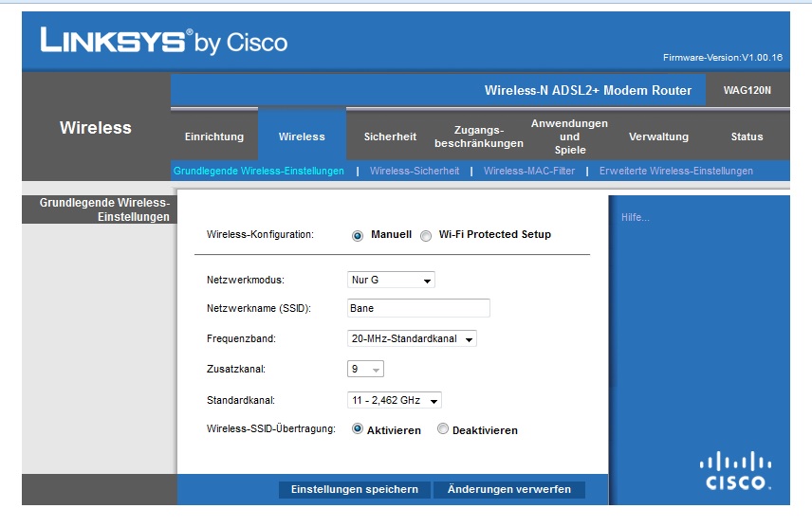Click Änderungen verwerfen button

[x=509, y=490]
